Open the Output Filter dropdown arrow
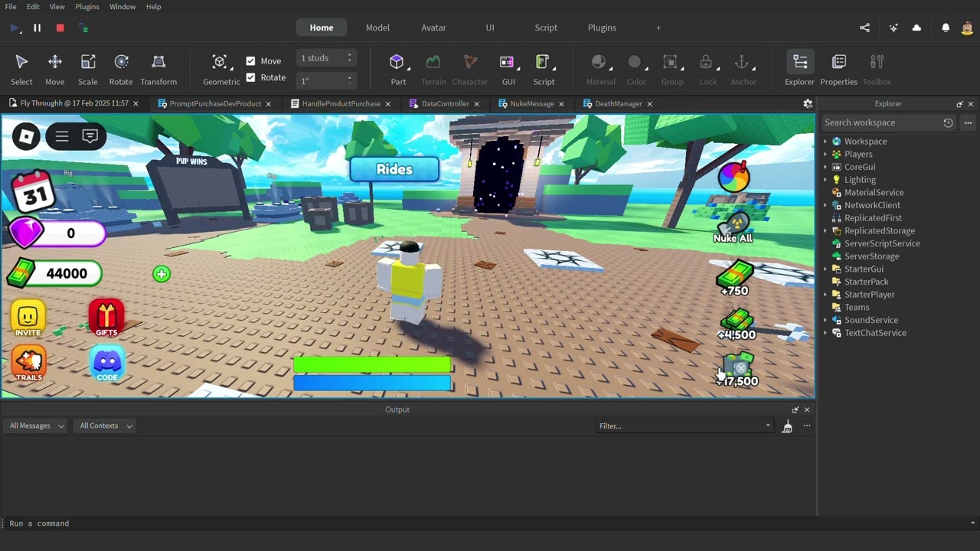The image size is (980, 551). point(768,426)
